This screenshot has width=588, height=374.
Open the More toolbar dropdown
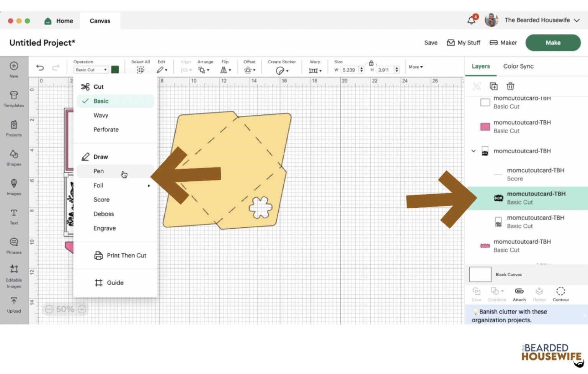(416, 67)
